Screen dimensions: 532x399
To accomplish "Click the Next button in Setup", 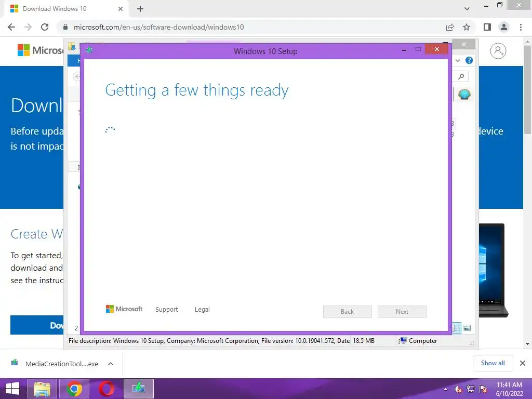I will tap(402, 312).
